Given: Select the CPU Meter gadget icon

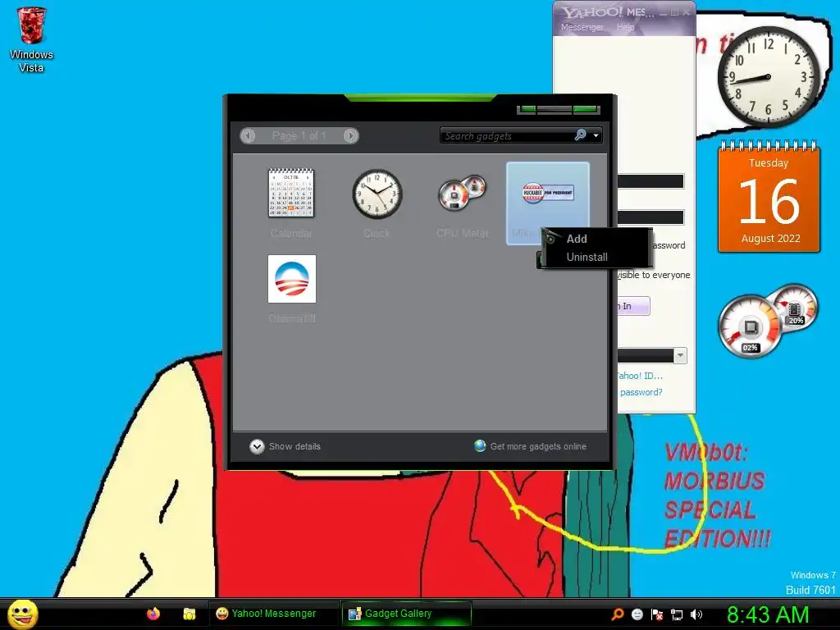Looking at the screenshot, I should 463,192.
